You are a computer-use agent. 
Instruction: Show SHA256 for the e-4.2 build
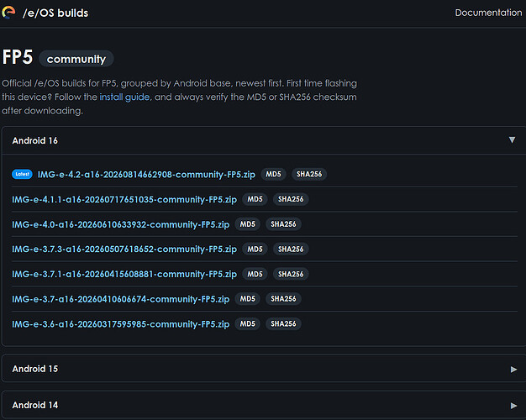pyautogui.click(x=309, y=174)
